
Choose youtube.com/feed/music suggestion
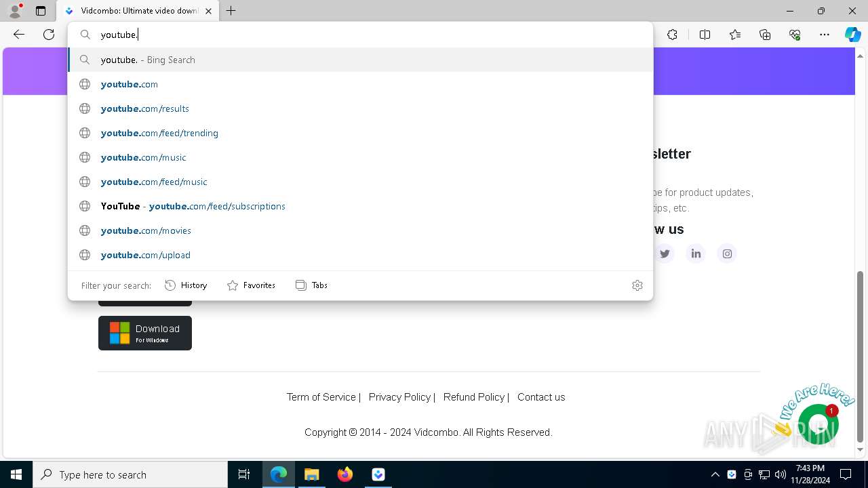coord(360,182)
